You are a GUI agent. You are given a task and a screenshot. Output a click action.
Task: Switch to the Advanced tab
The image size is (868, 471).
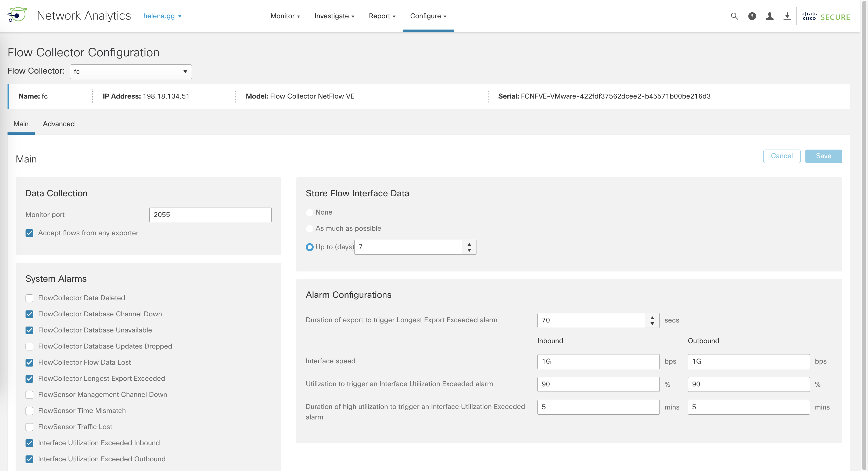click(x=59, y=124)
